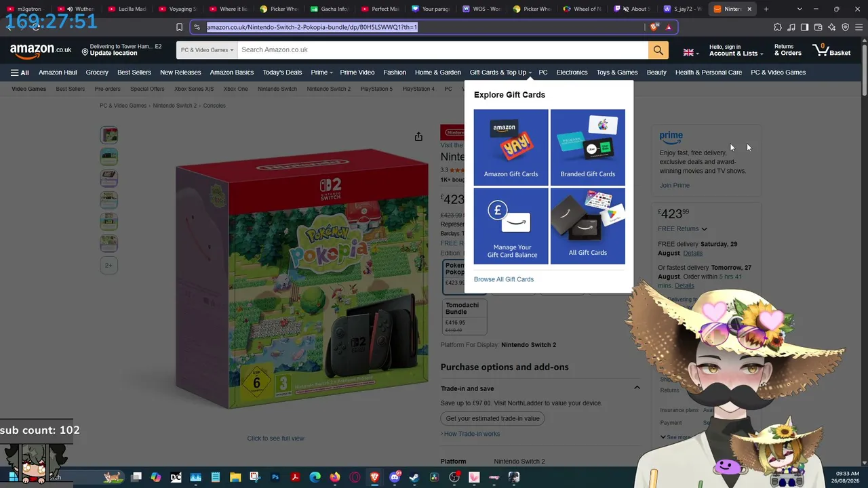Open the Branded Gift Cards tile
868x488 pixels.
[x=588, y=147]
